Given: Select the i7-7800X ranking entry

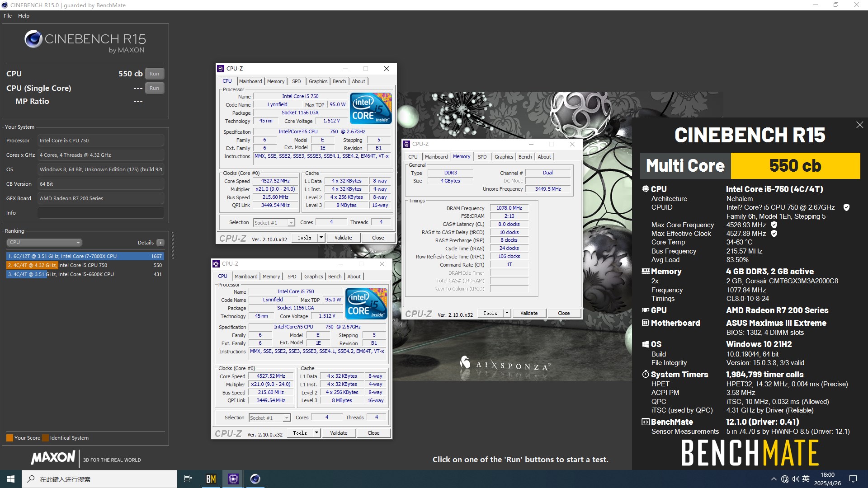Looking at the screenshot, I should [x=85, y=256].
